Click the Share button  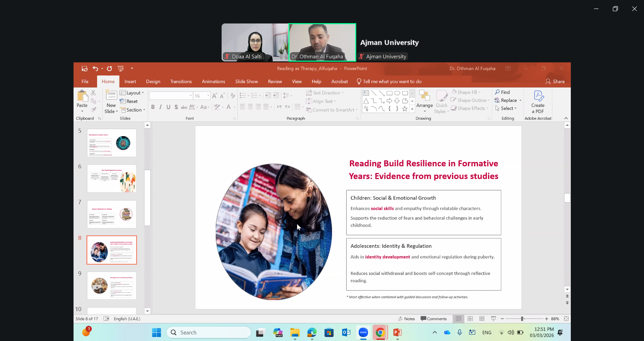pos(555,81)
